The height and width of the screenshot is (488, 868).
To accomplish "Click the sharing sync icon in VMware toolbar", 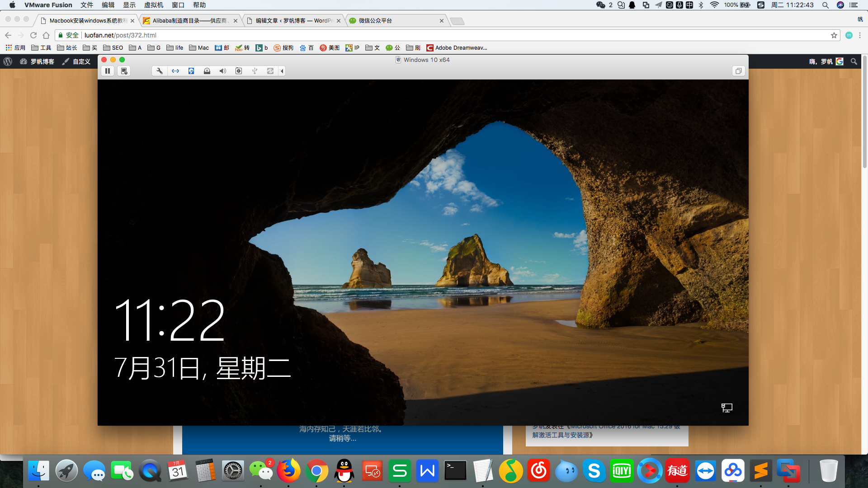I will tap(270, 71).
